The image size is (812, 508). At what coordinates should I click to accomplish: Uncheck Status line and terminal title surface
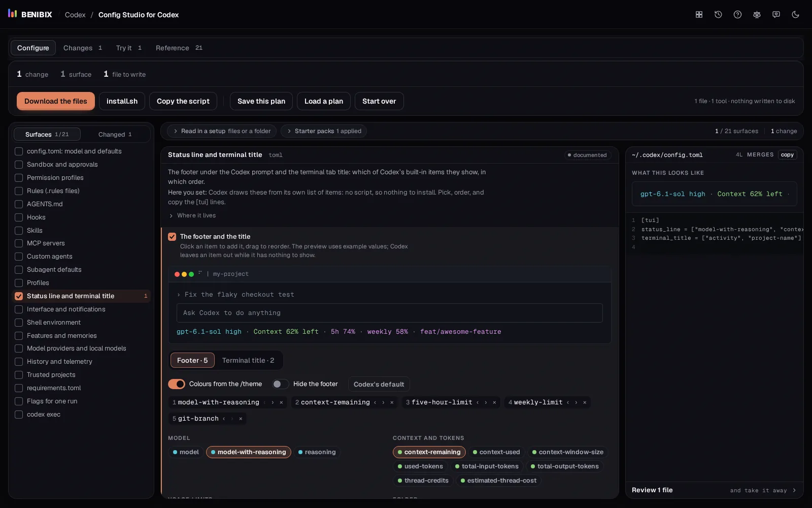click(19, 296)
